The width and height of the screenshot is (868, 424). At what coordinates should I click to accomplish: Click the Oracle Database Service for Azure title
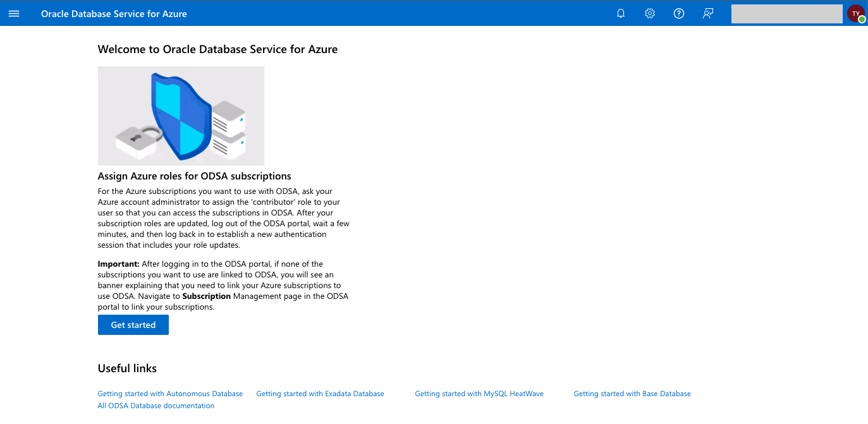(x=114, y=13)
